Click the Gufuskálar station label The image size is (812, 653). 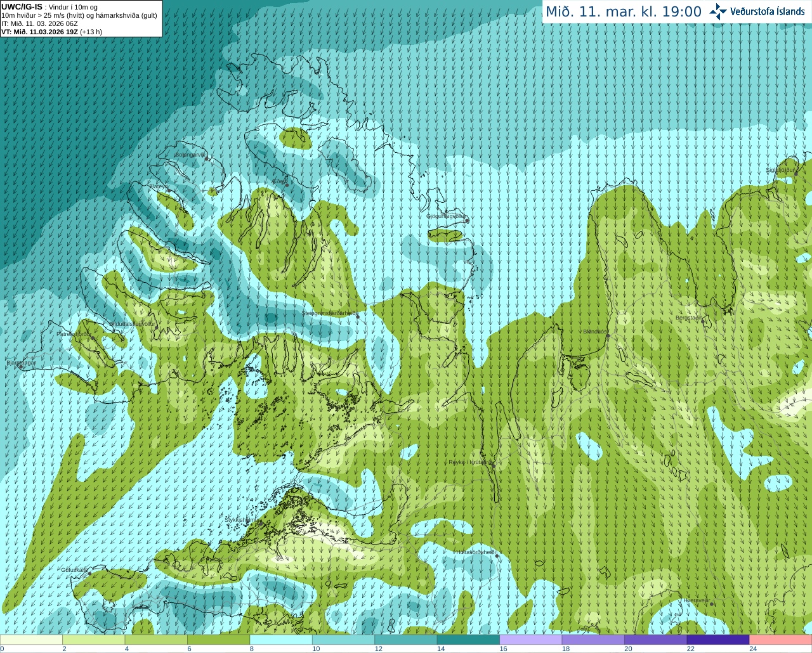click(74, 570)
